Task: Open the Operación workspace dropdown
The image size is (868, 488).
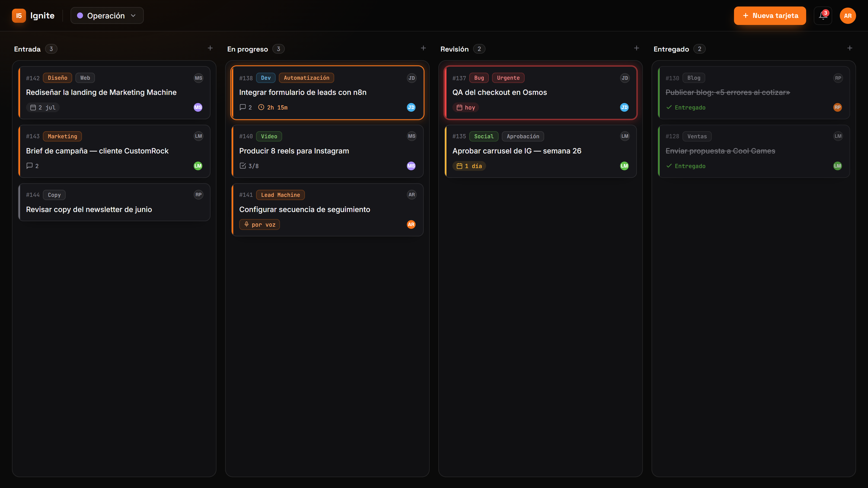Action: (x=107, y=15)
